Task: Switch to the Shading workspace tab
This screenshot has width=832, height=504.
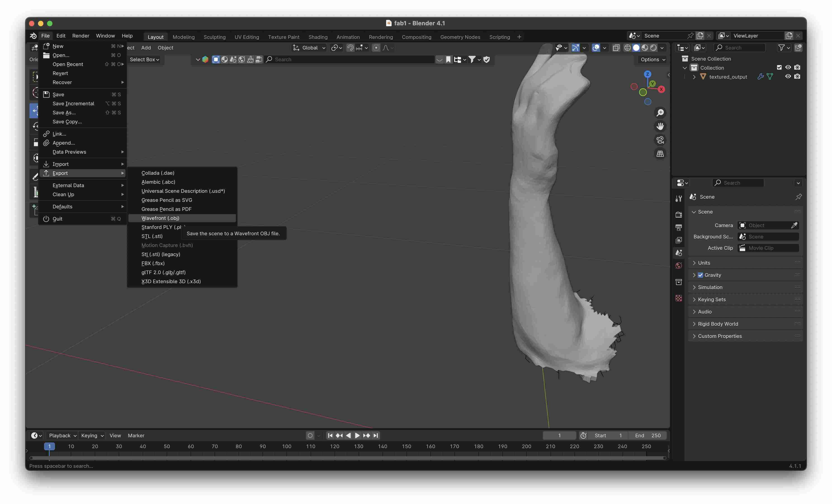Action: [x=318, y=37]
